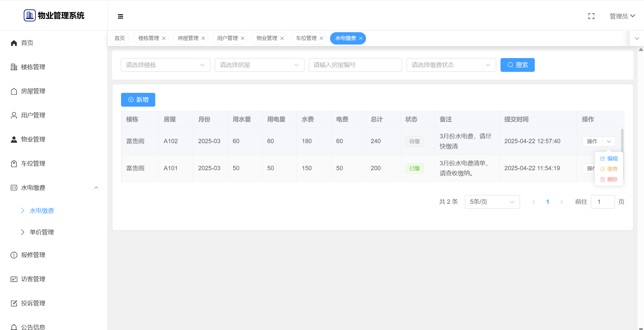644x330 pixels.
Task: Open 访客管理 in the sidebar
Action: coord(33,279)
